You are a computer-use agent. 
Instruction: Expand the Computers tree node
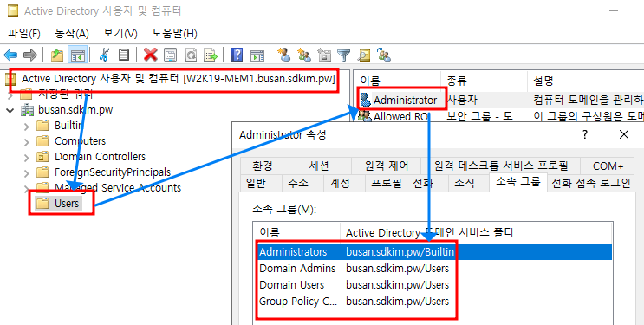coord(26,142)
